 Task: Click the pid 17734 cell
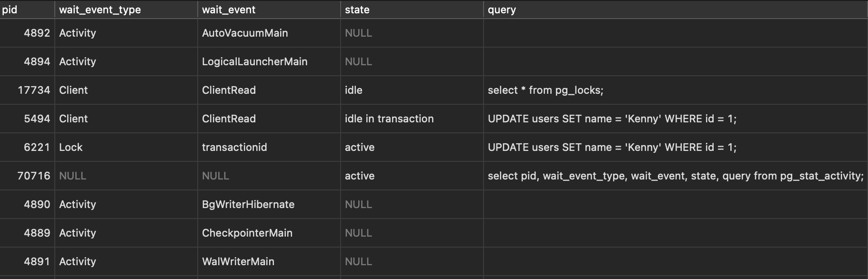[33, 90]
